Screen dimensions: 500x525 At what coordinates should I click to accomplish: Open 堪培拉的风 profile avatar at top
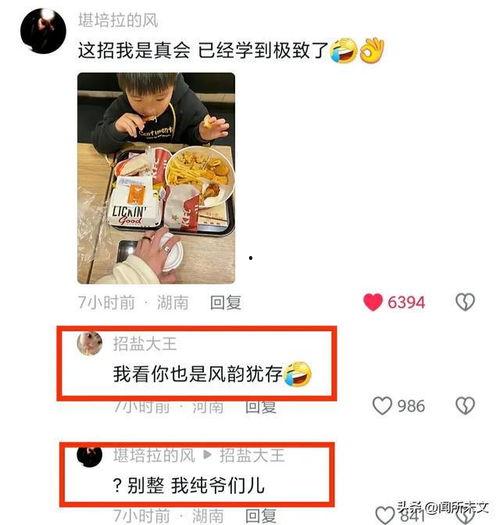43,31
